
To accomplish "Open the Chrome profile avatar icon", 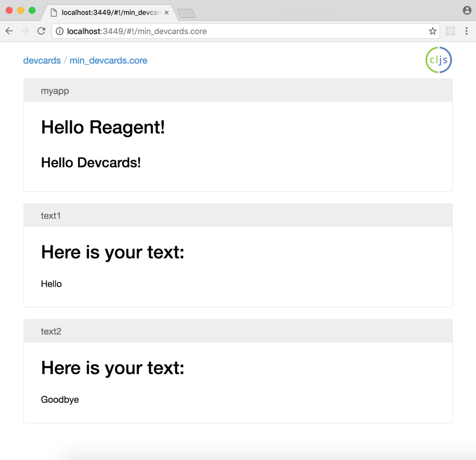I will [467, 10].
